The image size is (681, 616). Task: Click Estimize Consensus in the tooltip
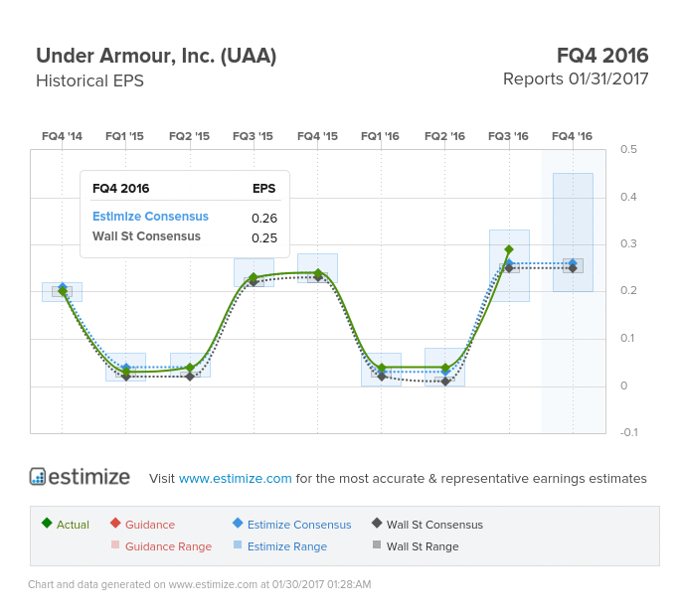(x=150, y=217)
